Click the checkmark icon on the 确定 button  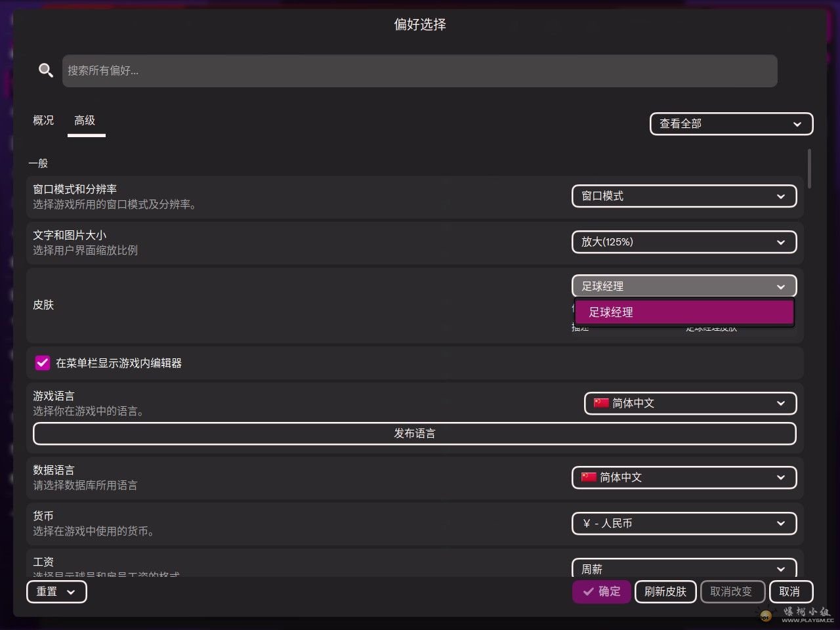pos(589,591)
